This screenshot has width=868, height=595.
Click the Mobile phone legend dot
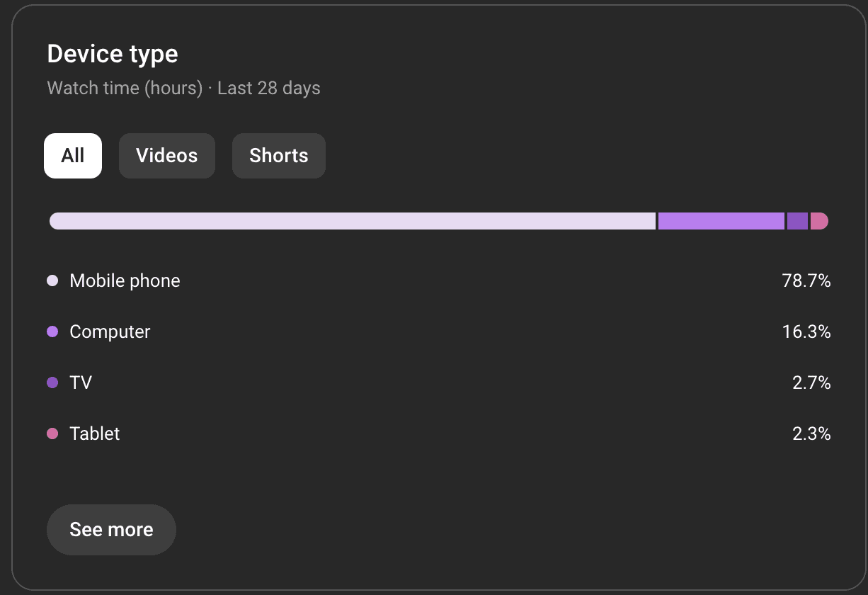pos(52,280)
